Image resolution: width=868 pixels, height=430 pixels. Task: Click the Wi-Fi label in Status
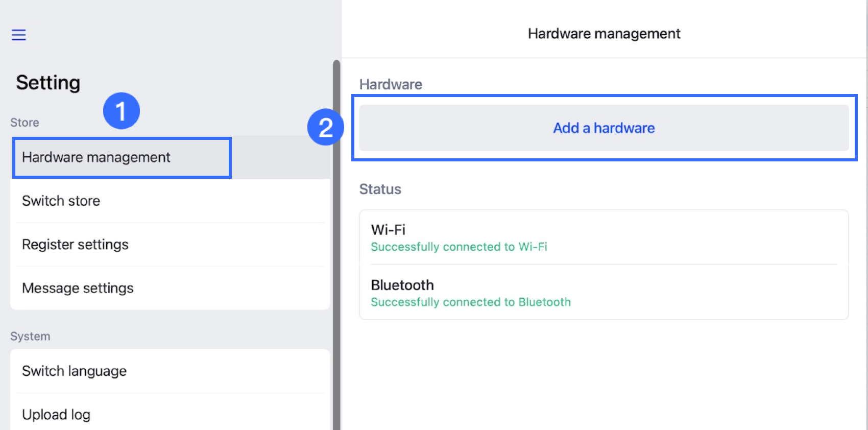click(388, 230)
